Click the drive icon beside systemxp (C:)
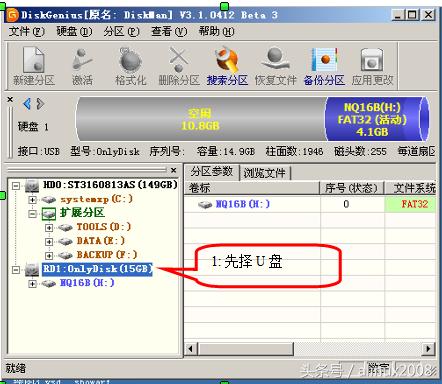 click(49, 200)
